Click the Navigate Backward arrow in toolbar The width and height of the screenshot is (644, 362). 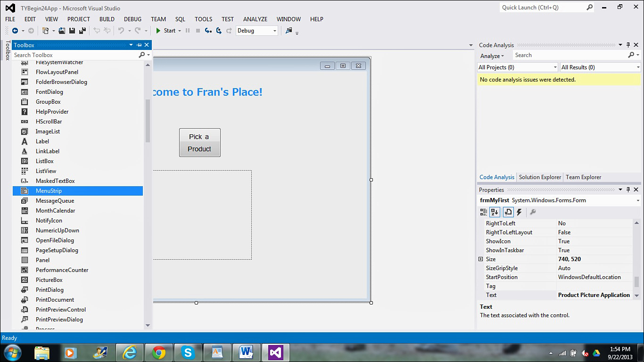15,31
